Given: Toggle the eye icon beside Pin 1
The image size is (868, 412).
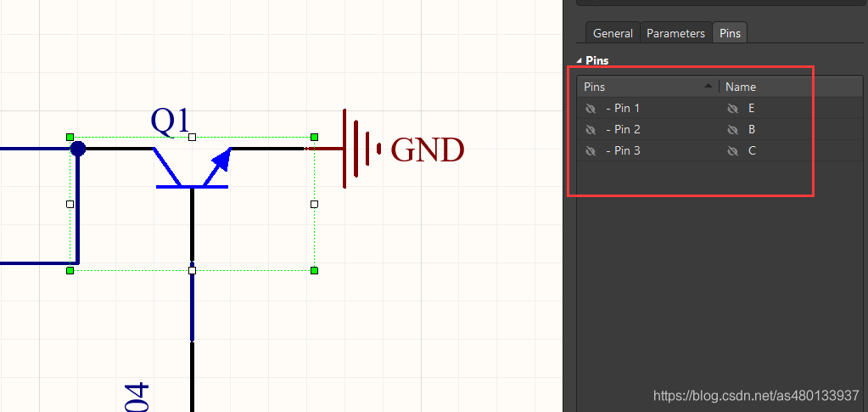Looking at the screenshot, I should [591, 109].
